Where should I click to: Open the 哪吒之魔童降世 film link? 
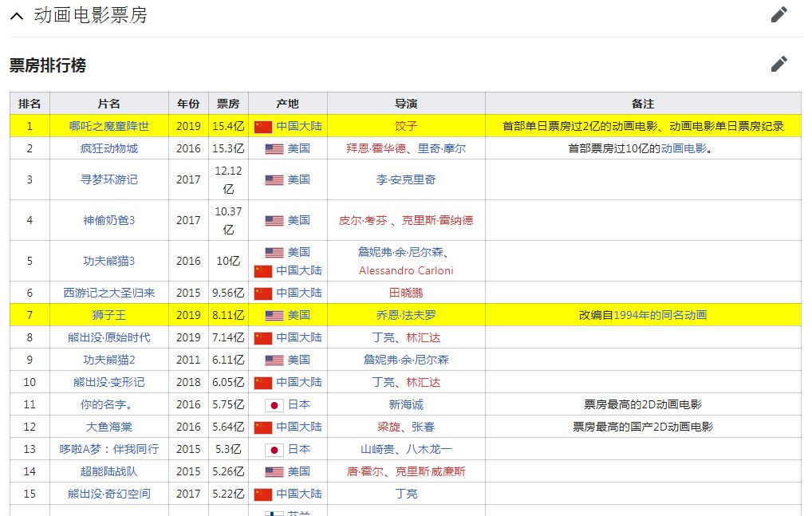[x=109, y=126]
